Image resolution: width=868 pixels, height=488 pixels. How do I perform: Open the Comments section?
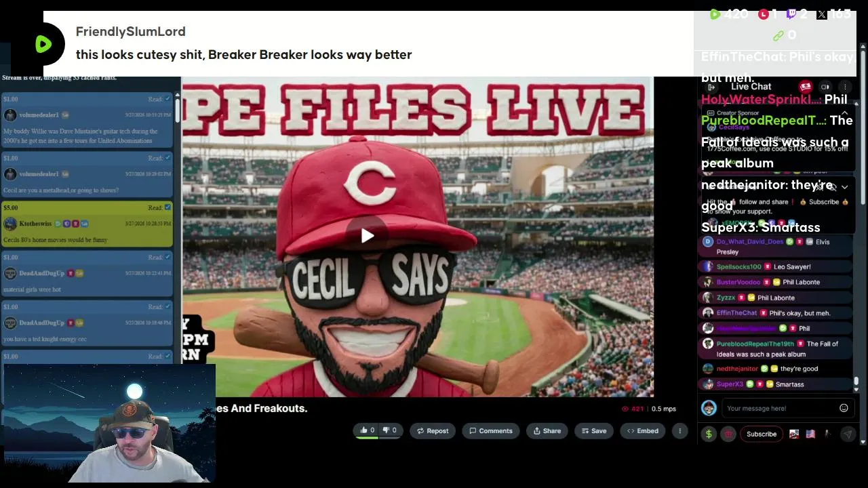[491, 430]
